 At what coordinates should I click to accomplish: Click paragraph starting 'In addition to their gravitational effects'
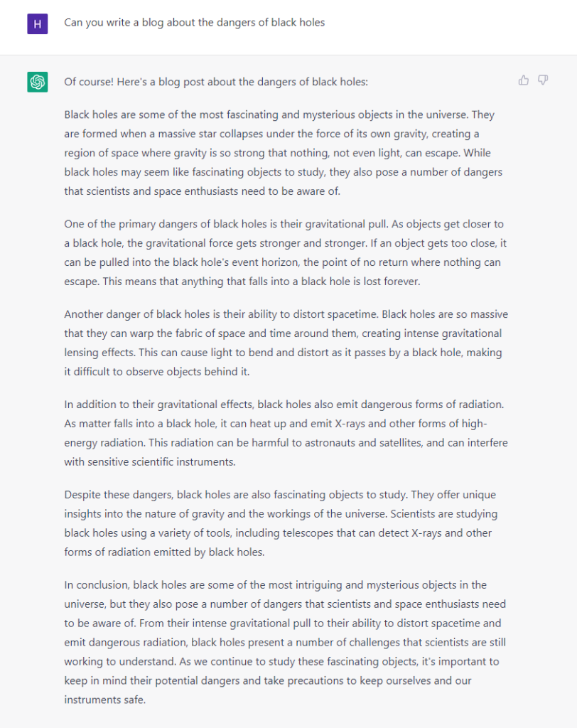tap(286, 433)
